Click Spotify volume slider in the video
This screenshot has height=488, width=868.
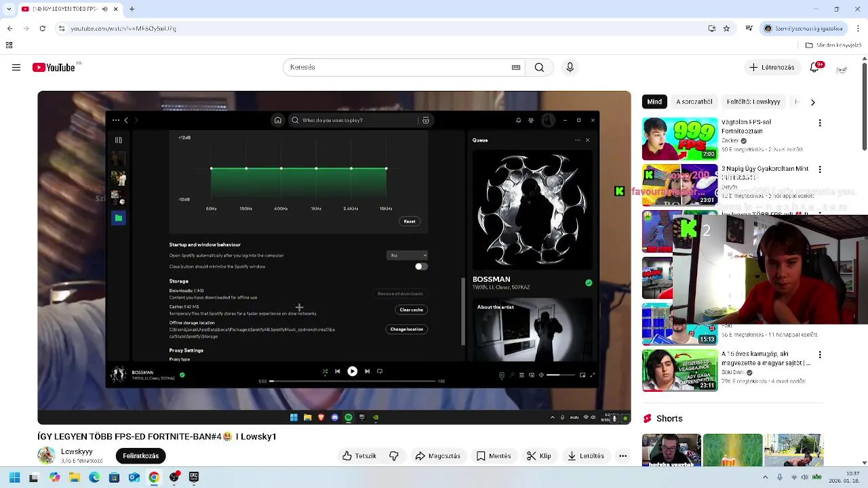point(560,375)
